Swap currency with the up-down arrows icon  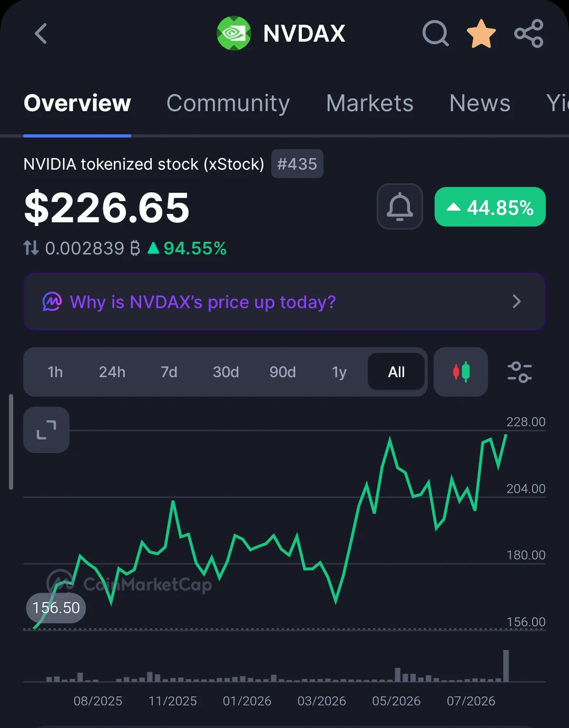31,248
